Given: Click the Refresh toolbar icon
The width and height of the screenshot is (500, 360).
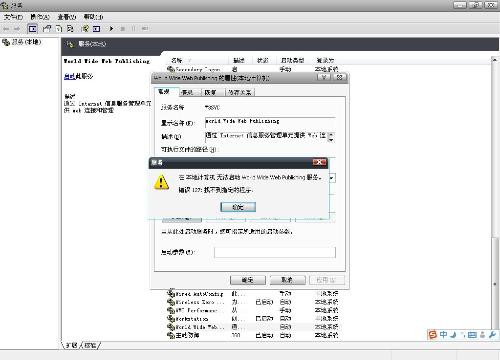Looking at the screenshot, I should click(x=59, y=29).
